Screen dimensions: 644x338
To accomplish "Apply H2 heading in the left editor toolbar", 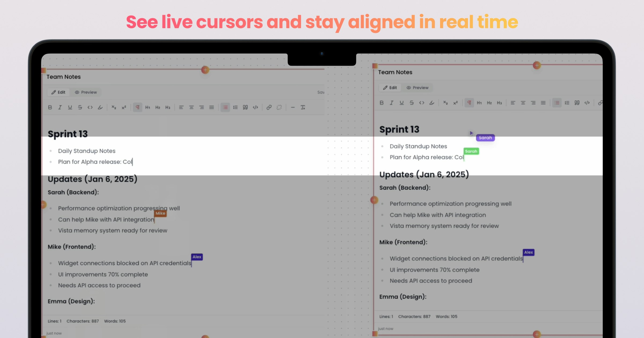I will 158,107.
